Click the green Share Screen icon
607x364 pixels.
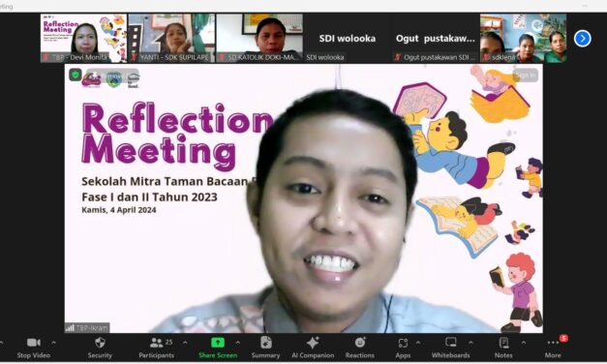pos(218,343)
